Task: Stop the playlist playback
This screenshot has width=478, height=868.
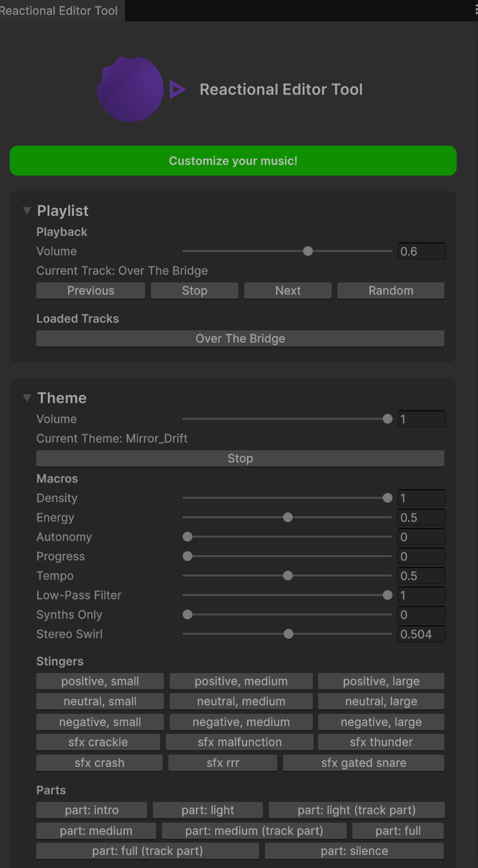Action: point(194,291)
